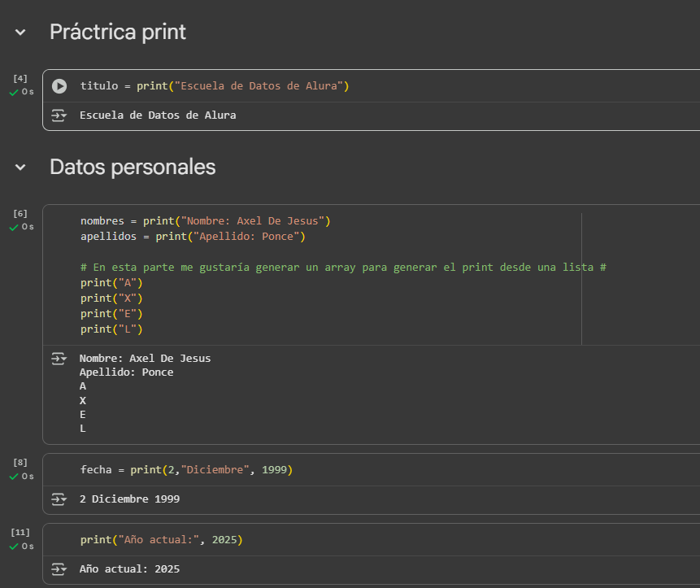The width and height of the screenshot is (700, 588).
Task: Click the green checkmark under execution count [4]
Action: tap(14, 93)
